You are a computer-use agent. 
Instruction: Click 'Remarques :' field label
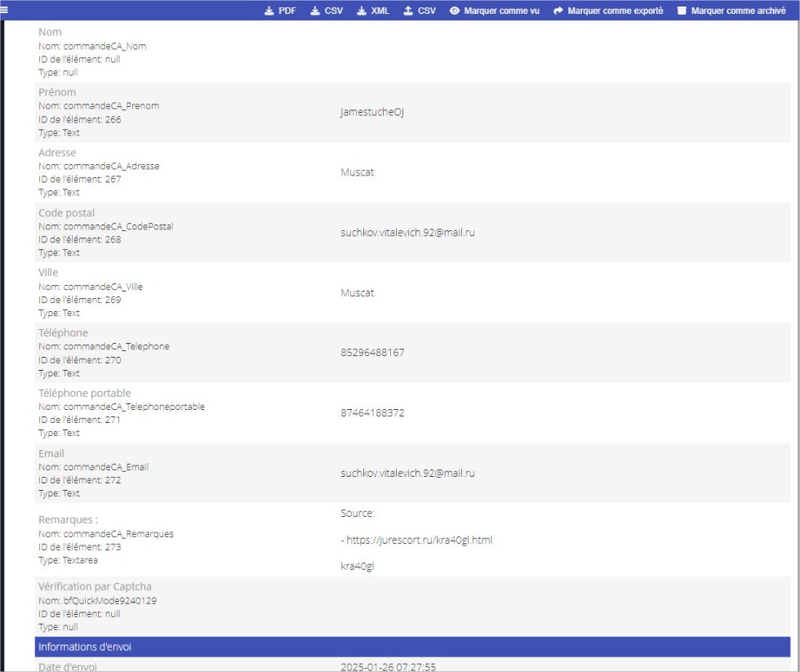pos(69,520)
